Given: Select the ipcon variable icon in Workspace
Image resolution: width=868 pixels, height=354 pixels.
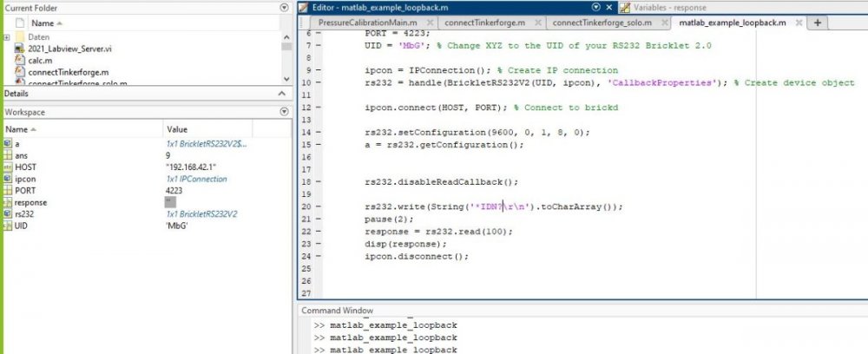Looking at the screenshot, I should [x=8, y=179].
